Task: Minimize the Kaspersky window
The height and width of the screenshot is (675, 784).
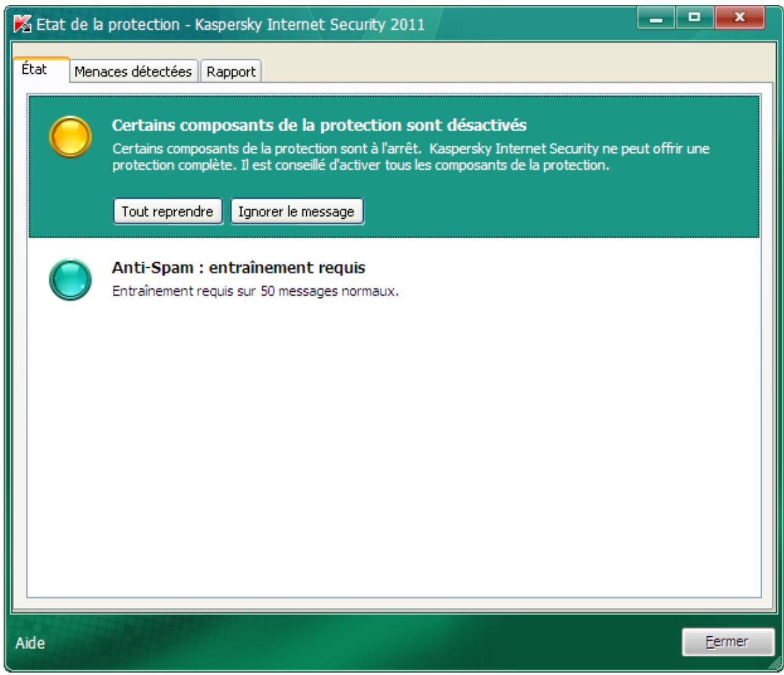Action: click(656, 19)
